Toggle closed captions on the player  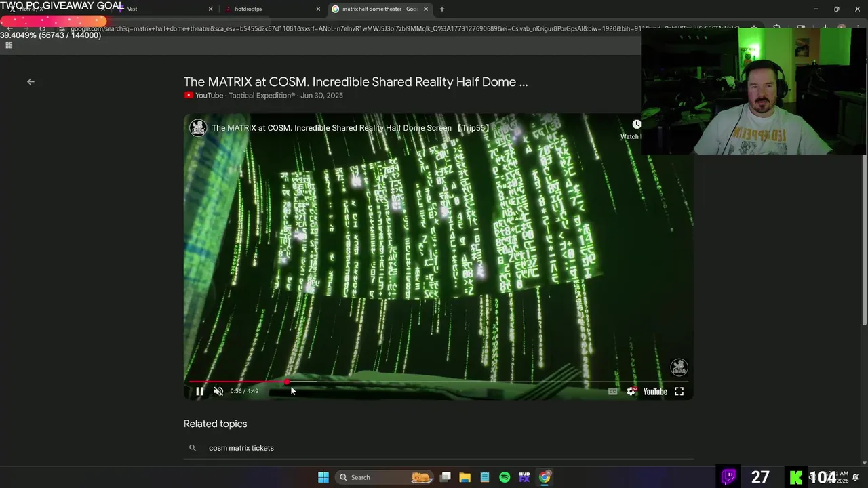612,391
